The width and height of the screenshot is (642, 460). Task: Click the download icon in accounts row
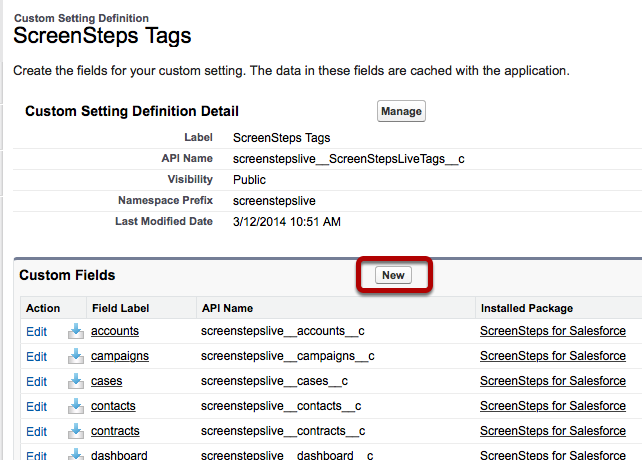(x=76, y=331)
